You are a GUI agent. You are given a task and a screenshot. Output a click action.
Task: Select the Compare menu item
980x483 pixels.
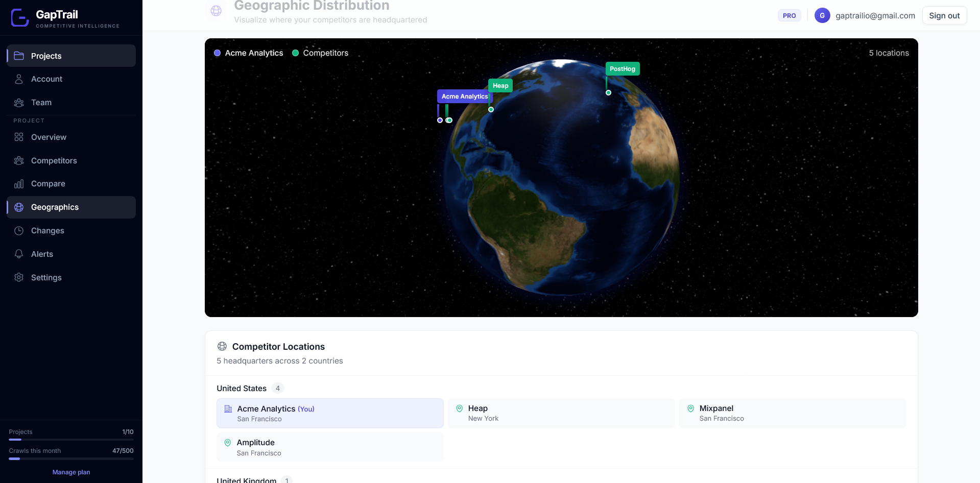point(71,184)
